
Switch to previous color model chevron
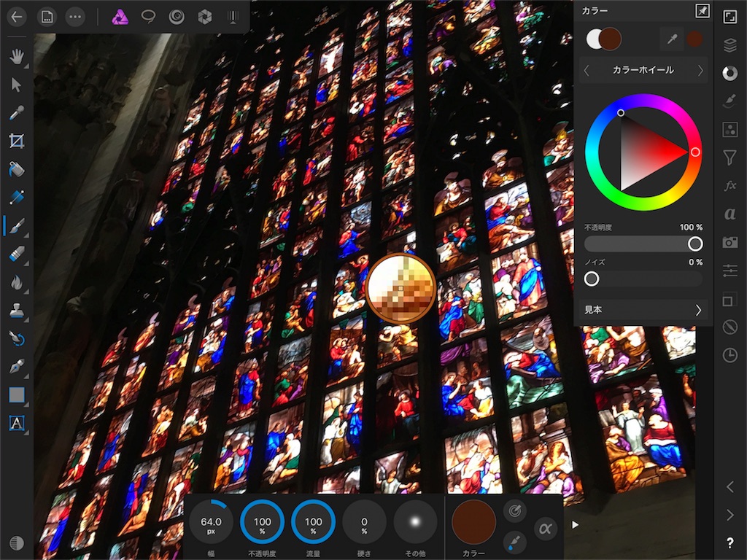(587, 71)
